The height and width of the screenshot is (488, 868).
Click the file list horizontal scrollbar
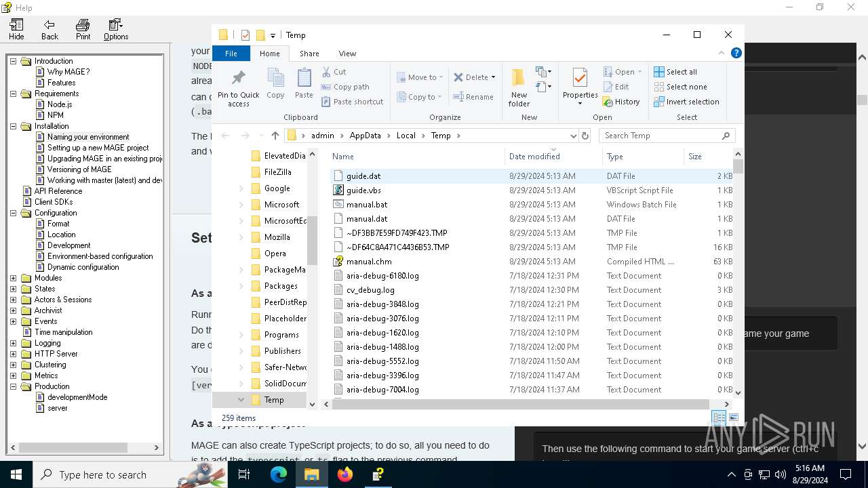519,405
